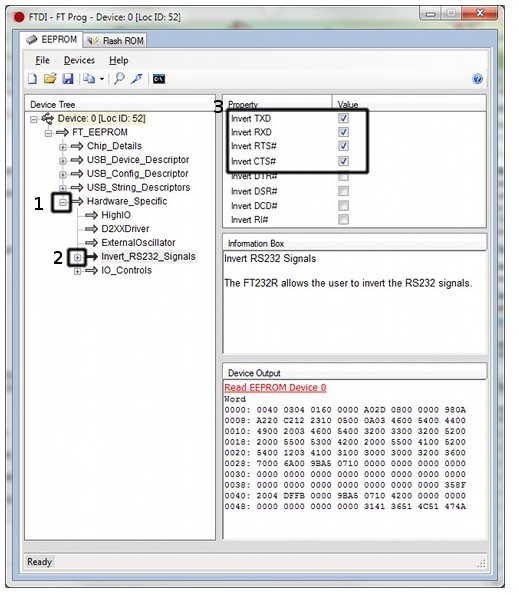Image resolution: width=519 pixels, height=595 pixels.
Task: Expand the USB_Config_Descriptor node
Action: coord(63,175)
